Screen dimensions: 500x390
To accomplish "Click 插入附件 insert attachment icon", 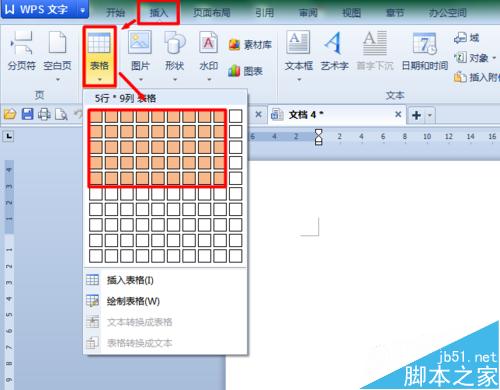I will point(460,77).
